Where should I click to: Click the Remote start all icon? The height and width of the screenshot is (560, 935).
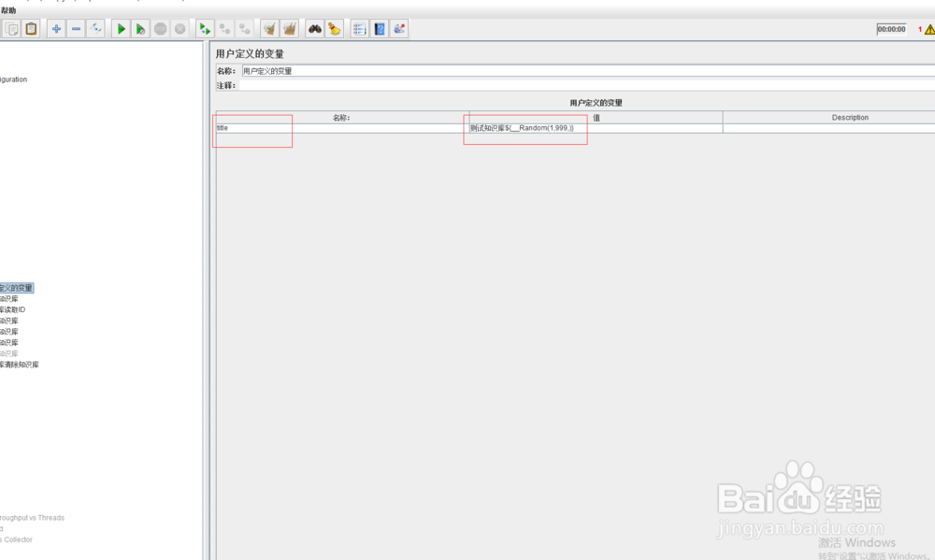(205, 29)
